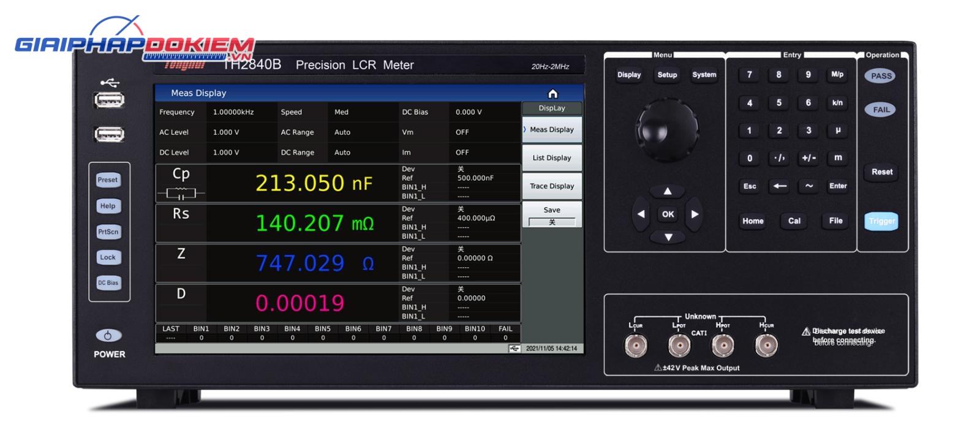Click the rotary knob
The height and width of the screenshot is (438, 980).
(x=668, y=129)
